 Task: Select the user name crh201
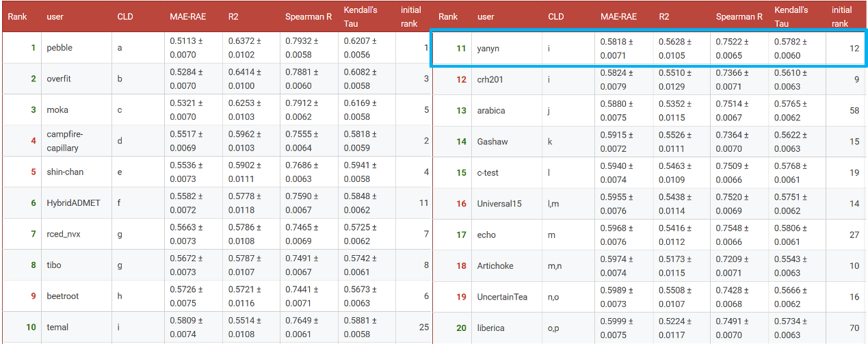coord(490,79)
